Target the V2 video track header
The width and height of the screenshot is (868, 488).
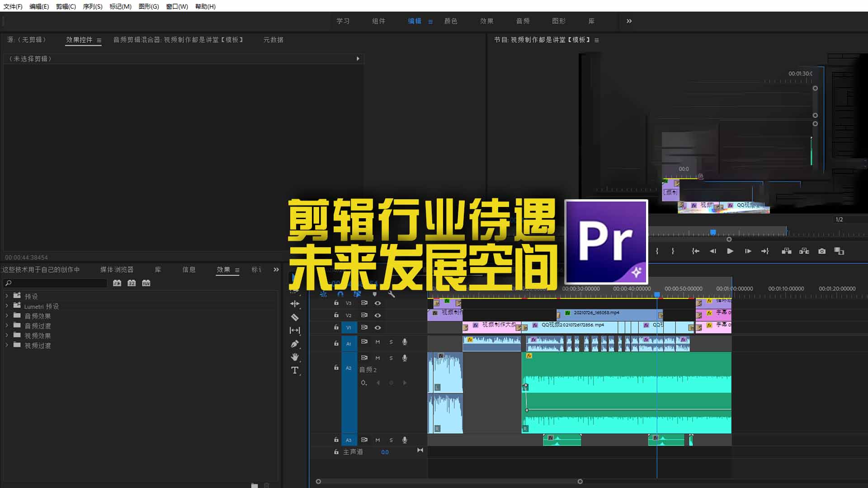tap(349, 315)
